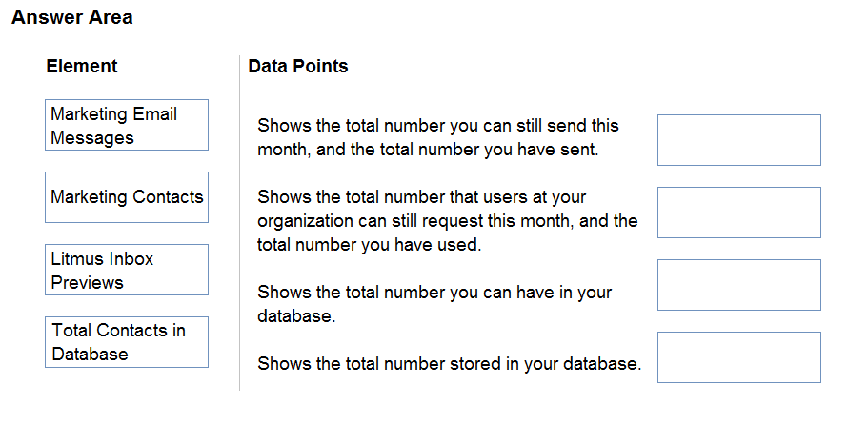Click the vertical divider beside Element column
This screenshot has width=868, height=426.
pos(240,223)
